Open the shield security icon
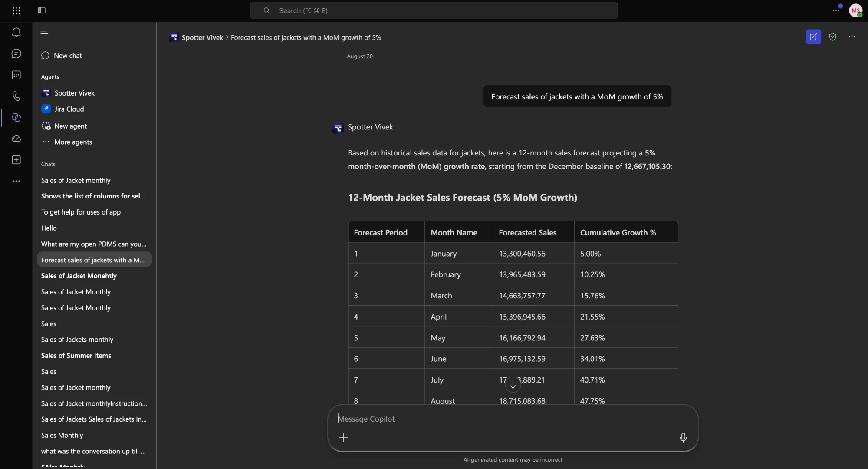Viewport: 868px width, 469px height. point(832,37)
